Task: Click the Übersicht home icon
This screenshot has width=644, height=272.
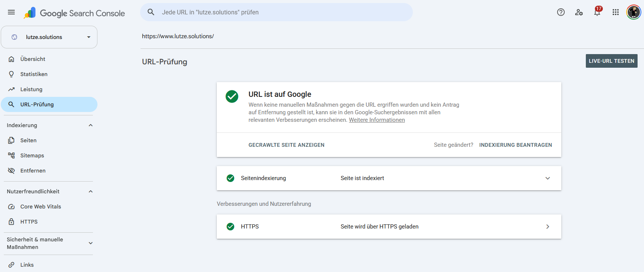Action: 11,59
